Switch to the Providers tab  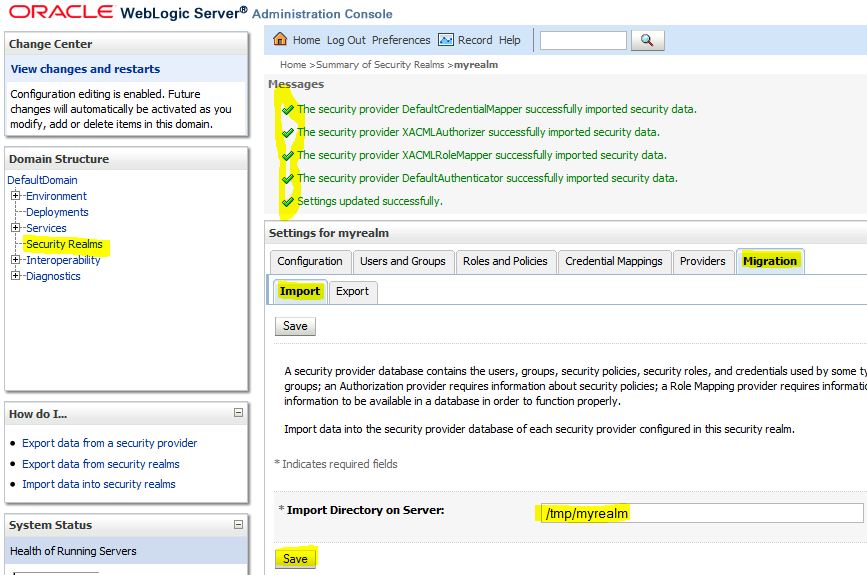click(702, 261)
